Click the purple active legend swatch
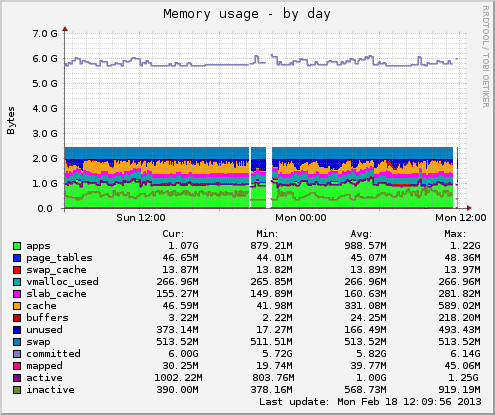This screenshot has height=415, width=495. tap(17, 378)
